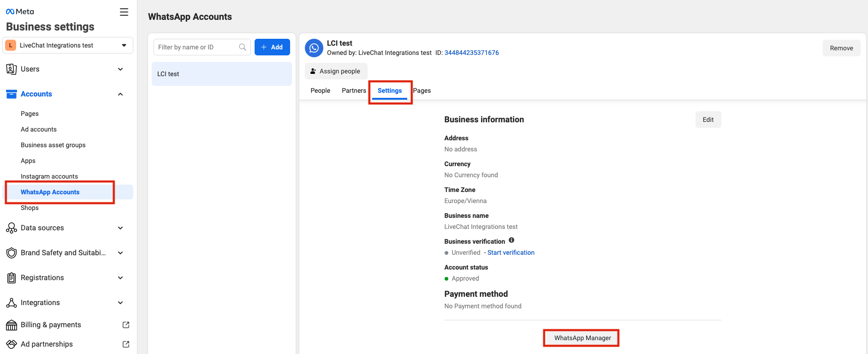Click the Accounts sidebar icon
This screenshot has width=868, height=354.
point(12,94)
